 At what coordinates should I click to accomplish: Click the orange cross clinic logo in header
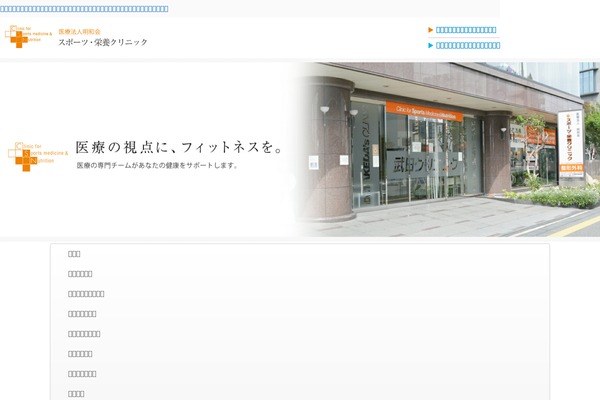coord(28,36)
